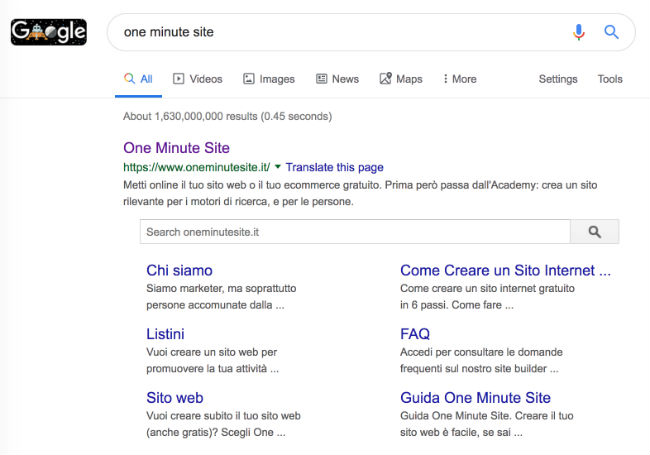Screen dimensions: 650x455
Task: Click the Google doodle logo
Action: pyautogui.click(x=49, y=32)
